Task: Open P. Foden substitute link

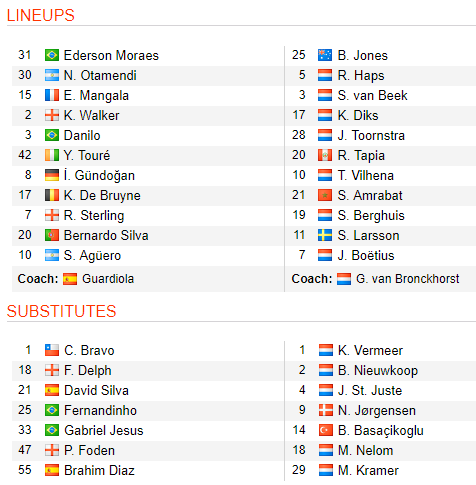Action: 89,450
